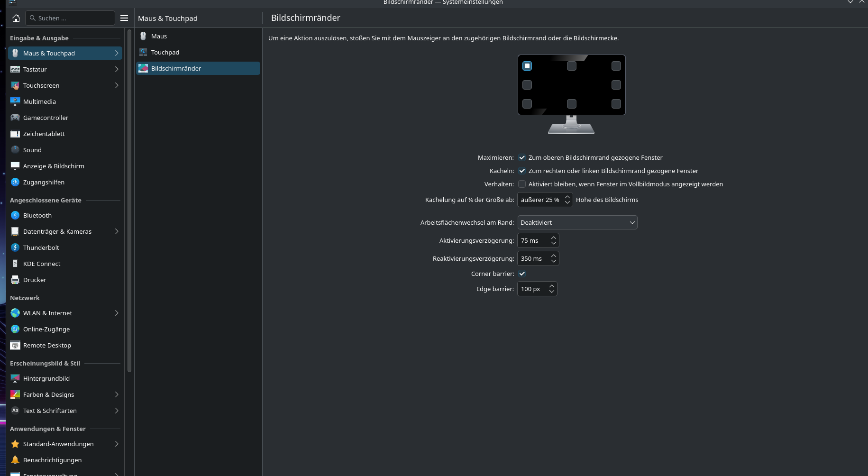The image size is (868, 476).
Task: Click the Anzeige & Bildschirm monitor icon
Action: pos(15,166)
